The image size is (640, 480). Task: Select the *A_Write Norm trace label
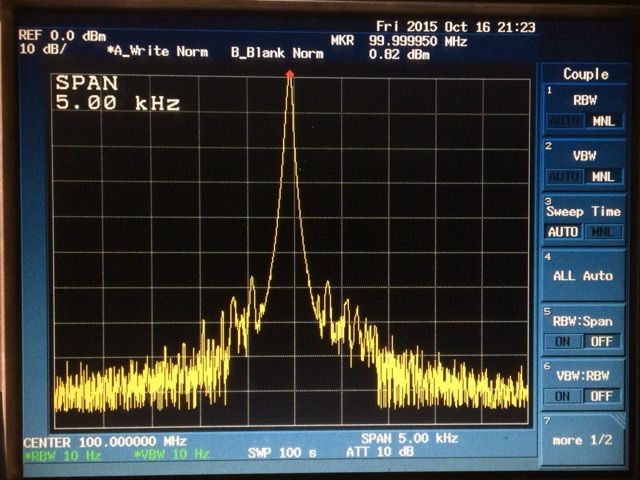(158, 51)
